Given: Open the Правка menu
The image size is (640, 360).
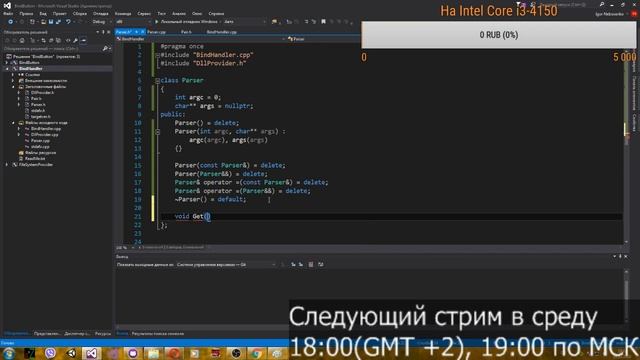Looking at the screenshot, I should 26,13.
